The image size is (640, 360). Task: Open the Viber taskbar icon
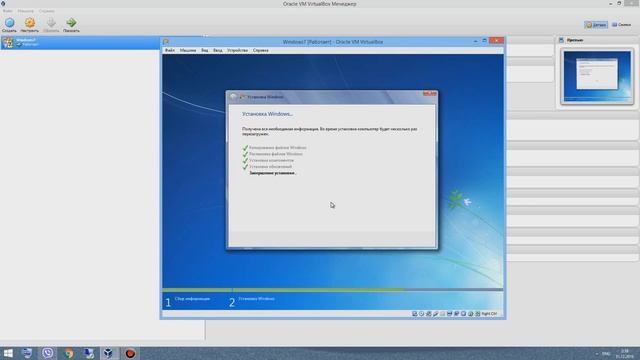(x=48, y=353)
